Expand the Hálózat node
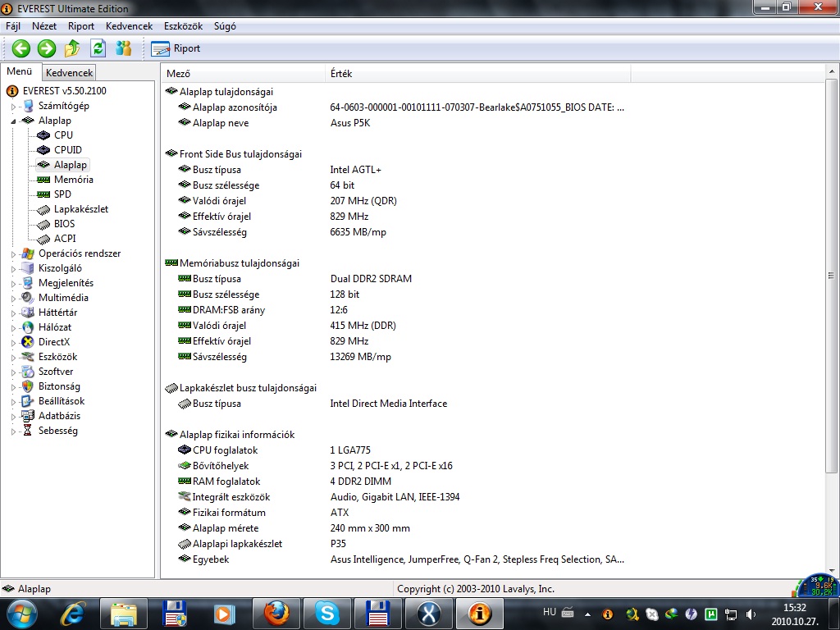Image resolution: width=840 pixels, height=630 pixels. [13, 328]
